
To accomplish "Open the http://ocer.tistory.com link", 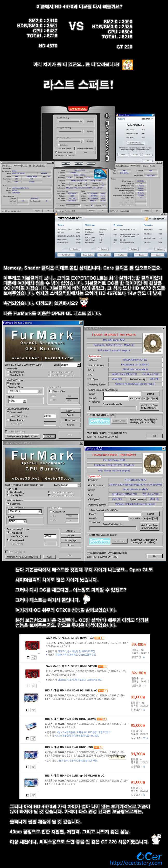I will (136, 863).
